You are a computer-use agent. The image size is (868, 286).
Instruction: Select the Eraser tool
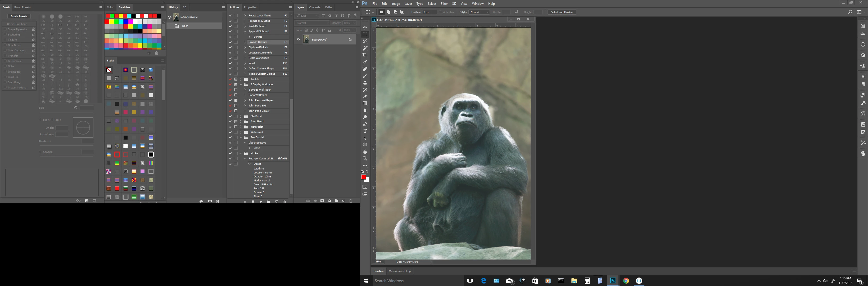(365, 97)
